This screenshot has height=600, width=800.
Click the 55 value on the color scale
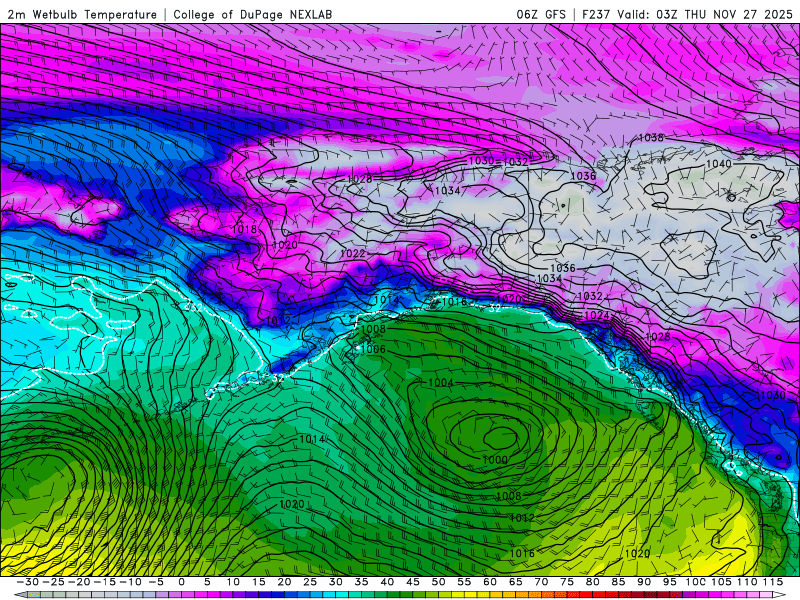click(464, 582)
